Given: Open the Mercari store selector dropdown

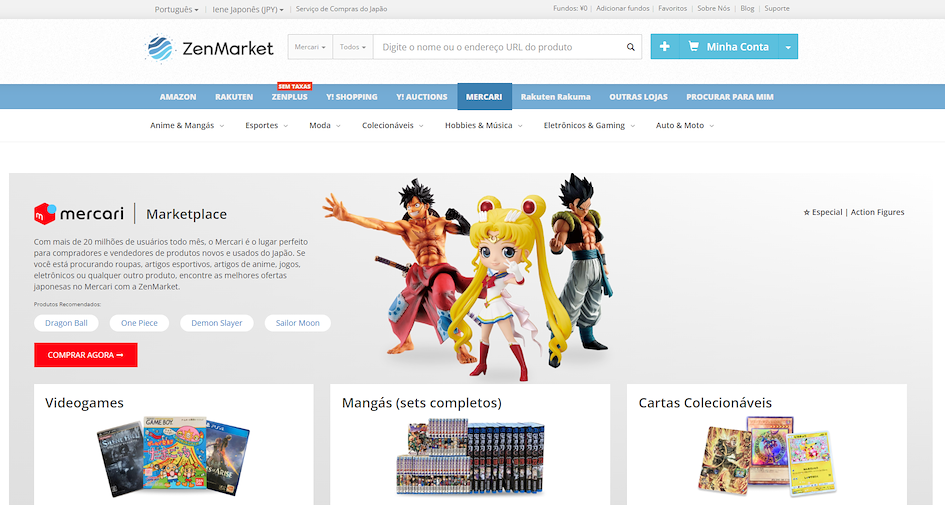Looking at the screenshot, I should point(310,47).
